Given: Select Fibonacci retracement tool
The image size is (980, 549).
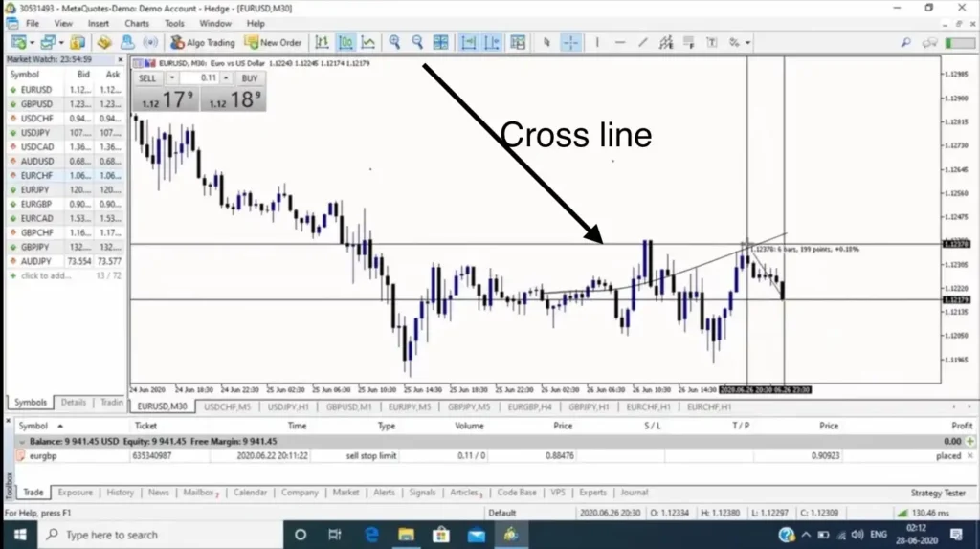Looking at the screenshot, I should point(689,42).
